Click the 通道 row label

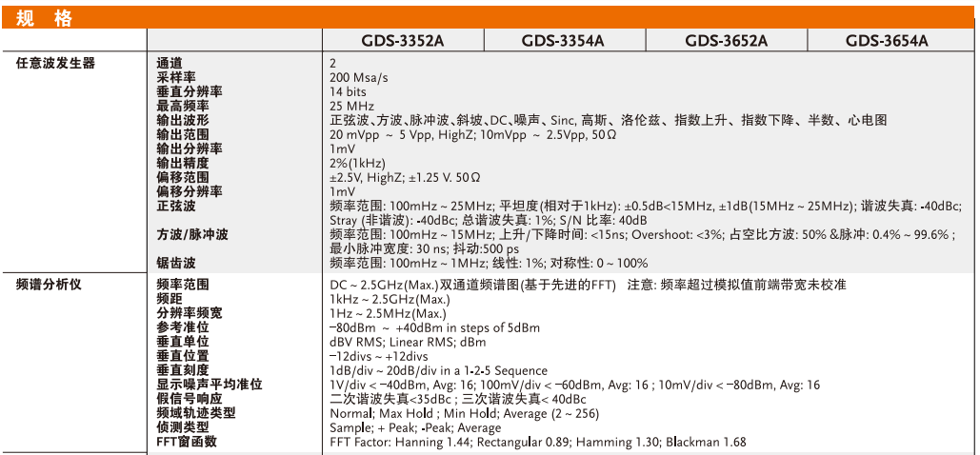tap(170, 63)
